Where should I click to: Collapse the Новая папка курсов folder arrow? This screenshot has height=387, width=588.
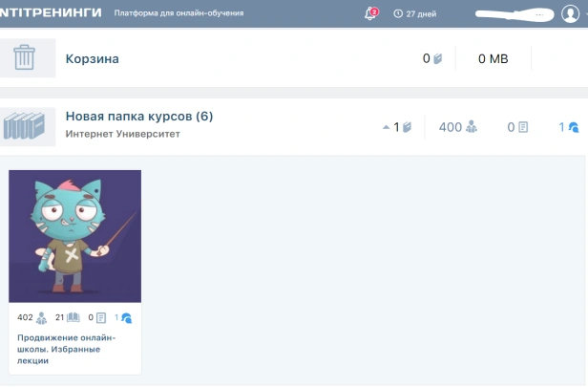(386, 126)
